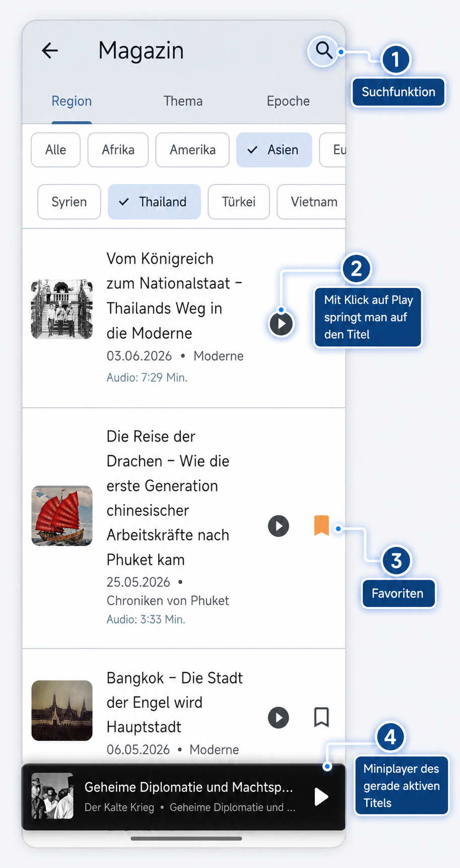
Task: Open the miniplayer cover thumbnail
Action: coord(52,795)
